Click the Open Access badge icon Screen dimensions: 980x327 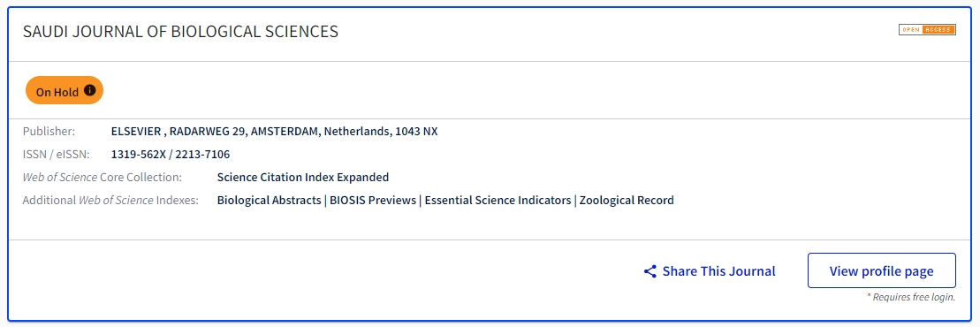(x=927, y=30)
